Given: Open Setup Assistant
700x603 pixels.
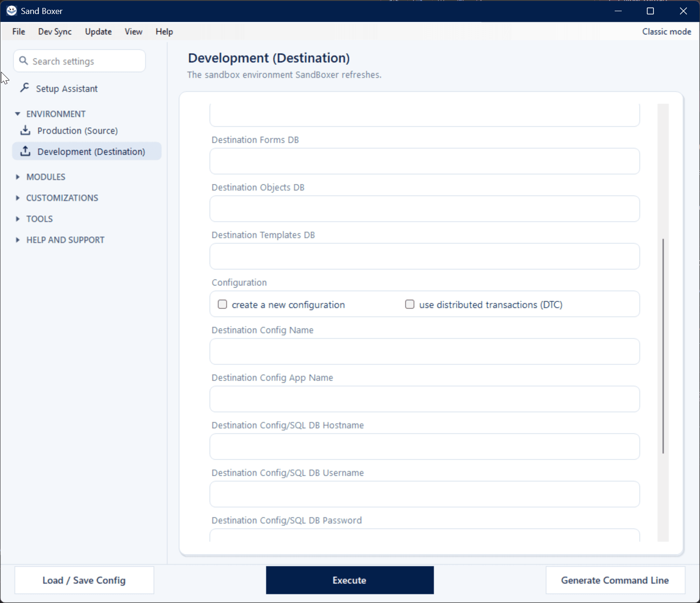Looking at the screenshot, I should click(67, 89).
